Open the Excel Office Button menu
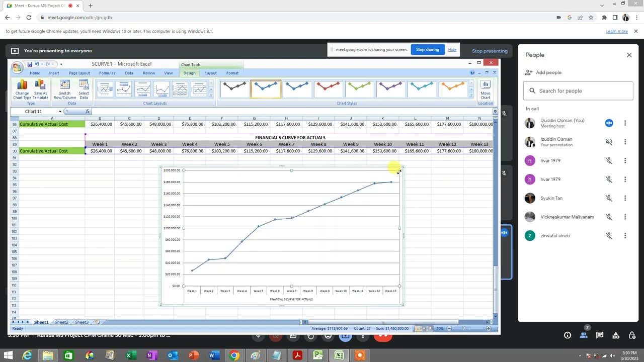The height and width of the screenshot is (362, 644). 17,67
